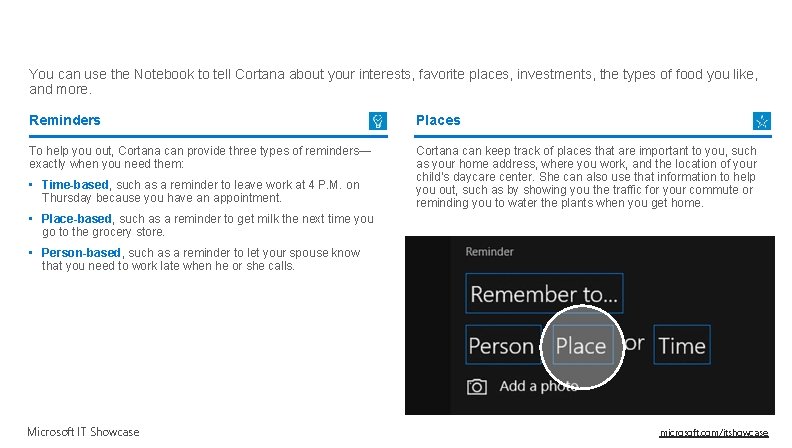Click the Time-based bold link text
792x448 pixels.
tap(75, 185)
